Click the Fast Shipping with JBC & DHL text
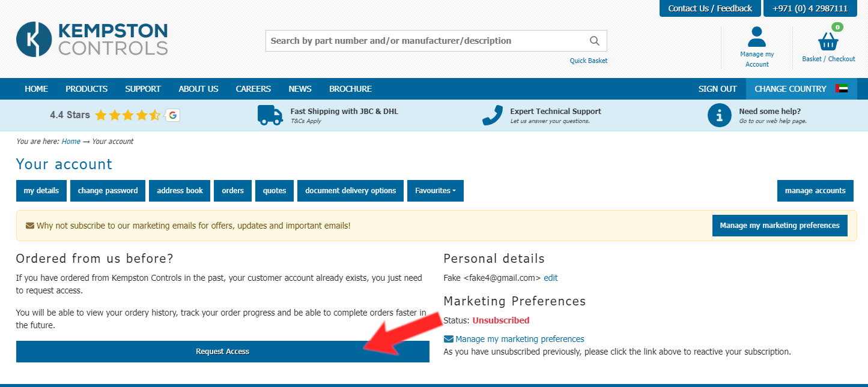Viewport: 868px width, 387px height. pos(344,111)
